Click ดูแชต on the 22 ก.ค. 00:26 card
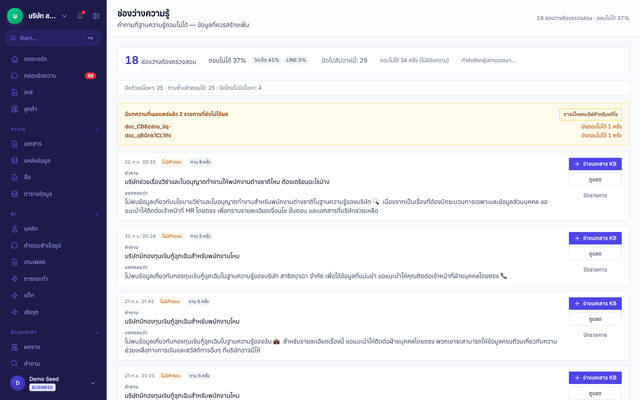The image size is (640, 400). [x=595, y=254]
